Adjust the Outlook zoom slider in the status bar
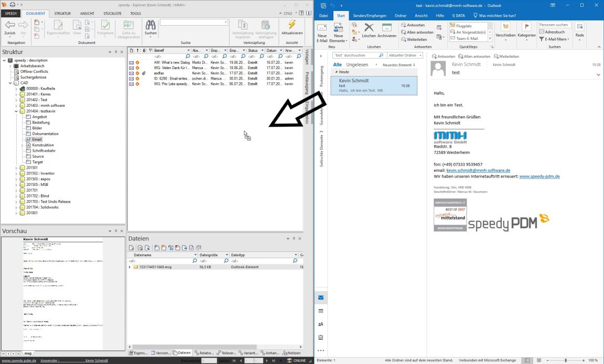 (x=565, y=360)
